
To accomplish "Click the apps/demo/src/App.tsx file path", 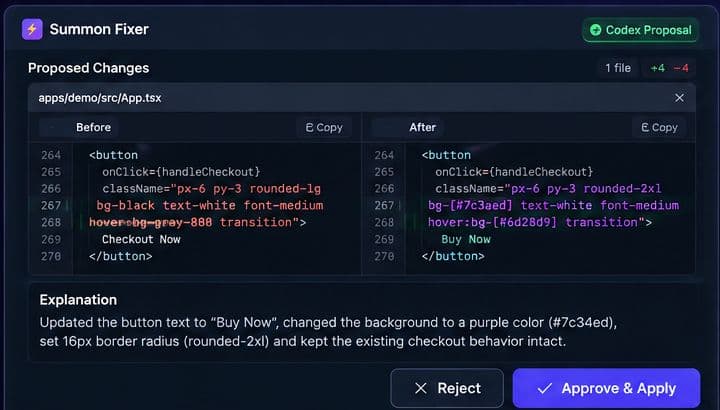I will coord(100,98).
